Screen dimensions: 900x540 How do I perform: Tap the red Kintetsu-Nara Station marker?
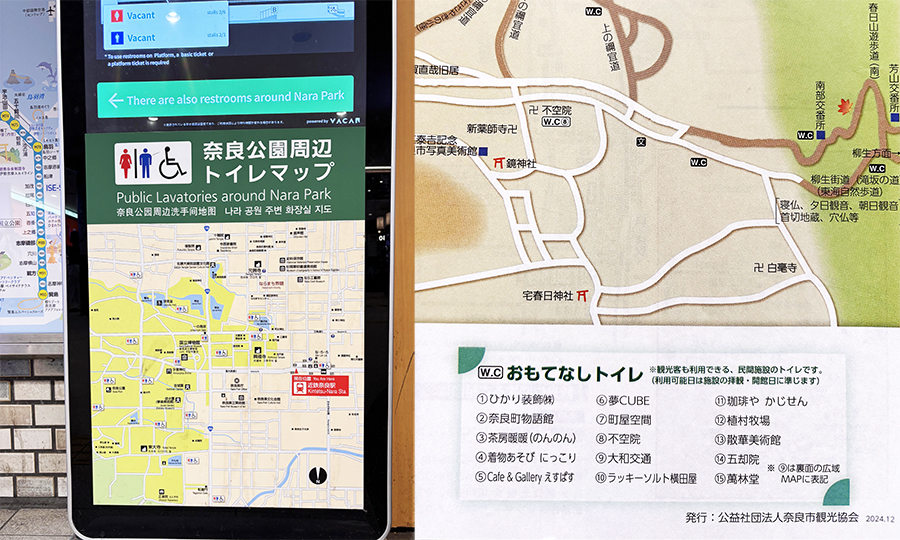[320, 386]
